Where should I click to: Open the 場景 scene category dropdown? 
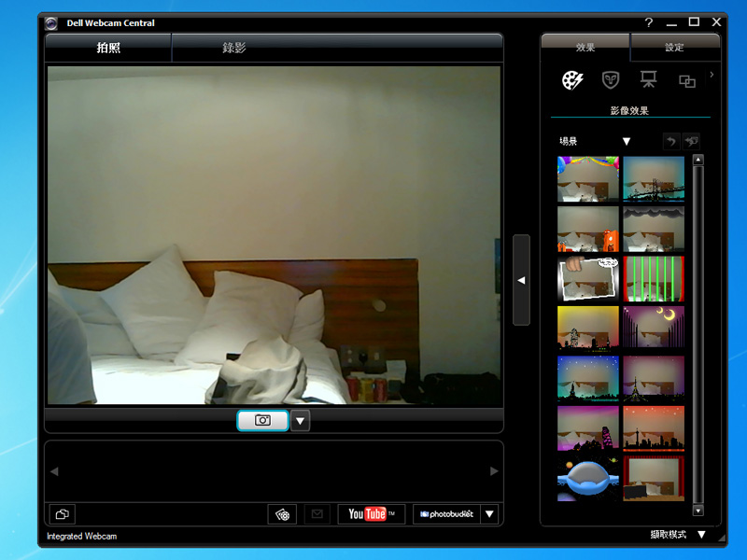coord(627,142)
